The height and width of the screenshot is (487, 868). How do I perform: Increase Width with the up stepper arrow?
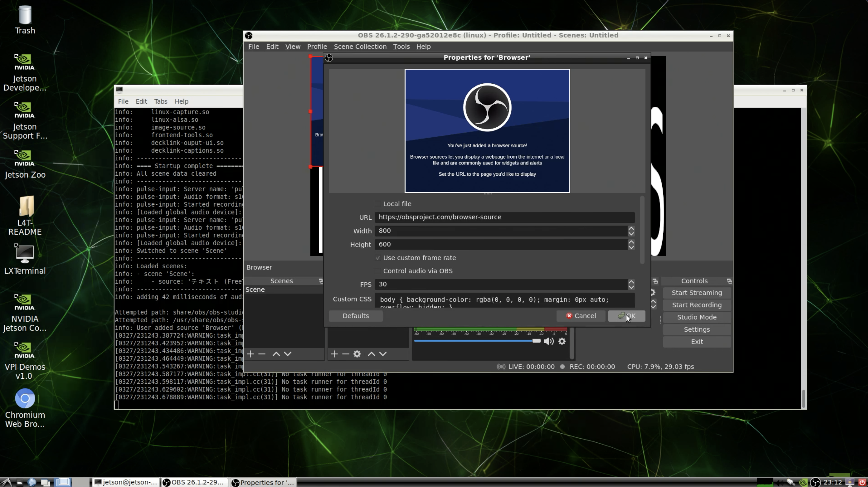pos(631,228)
